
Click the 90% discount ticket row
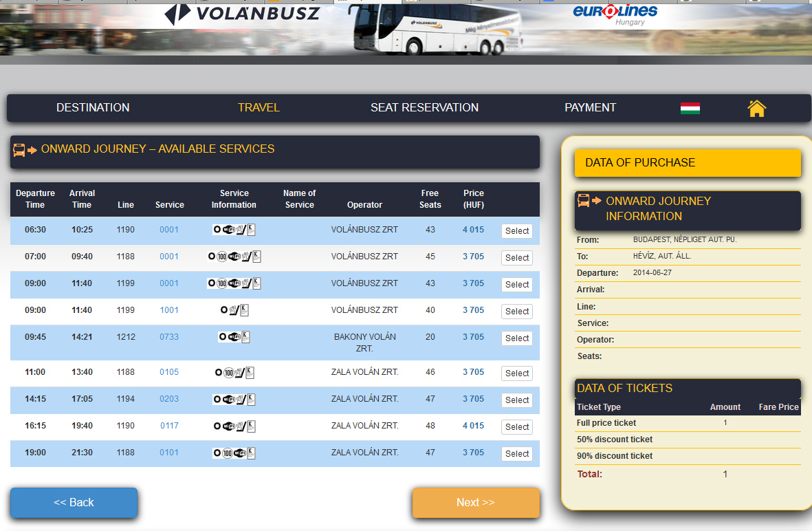(x=688, y=456)
